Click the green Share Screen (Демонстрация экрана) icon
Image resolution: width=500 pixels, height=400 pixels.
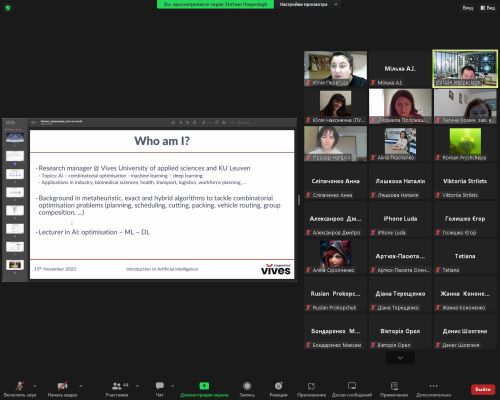pyautogui.click(x=204, y=386)
